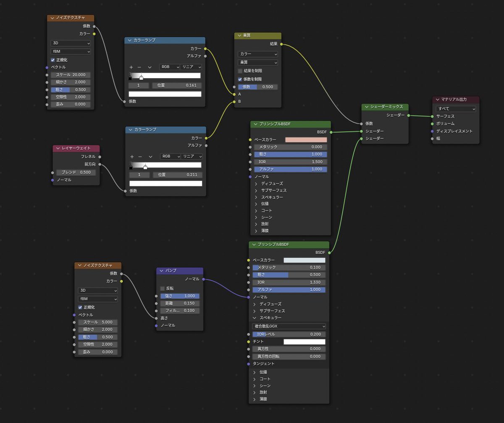Open light blue ベースカラー swatch on Principled BSDF
504x423 pixels.
304,260
